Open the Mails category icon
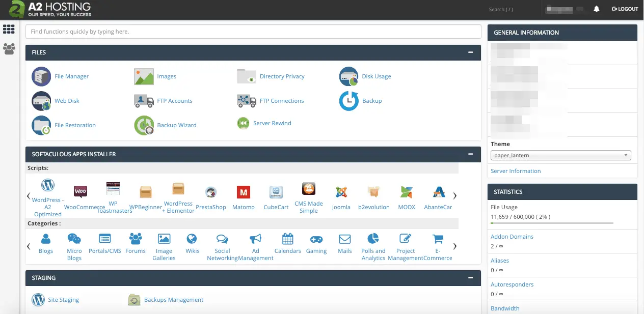The image size is (644, 314). tap(345, 239)
